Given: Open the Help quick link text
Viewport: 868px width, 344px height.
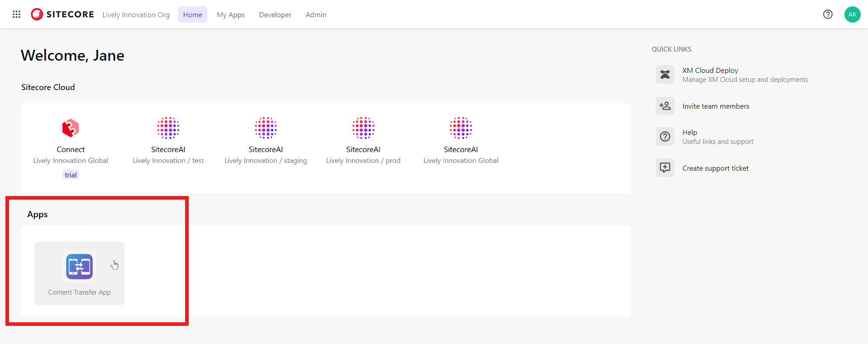Looking at the screenshot, I should [x=690, y=132].
